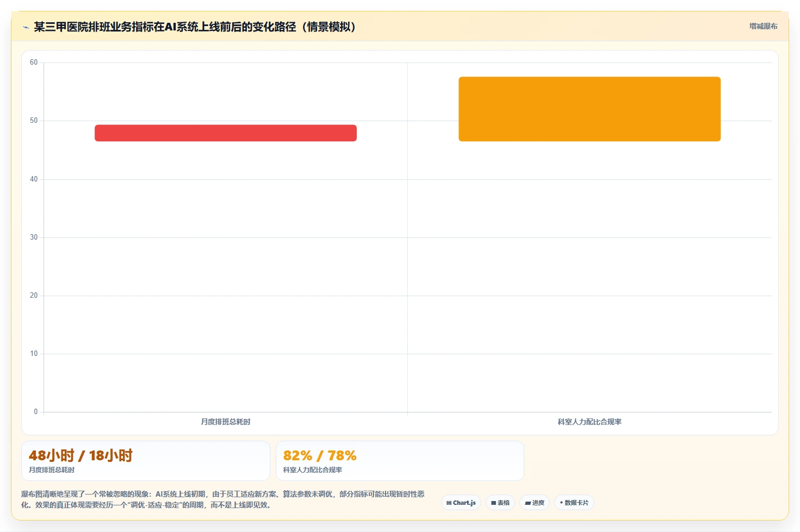Click the 48小时 / 18小时 data card

[146, 461]
